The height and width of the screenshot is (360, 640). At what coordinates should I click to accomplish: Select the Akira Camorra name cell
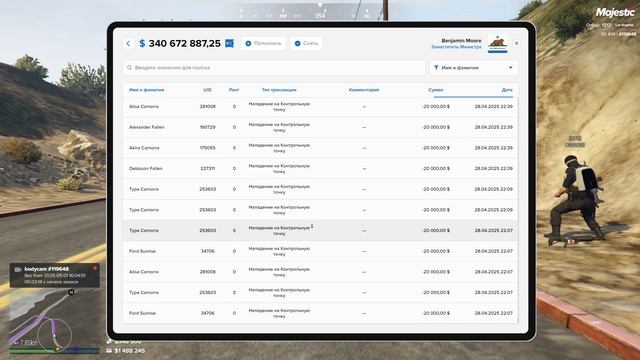coord(144,148)
